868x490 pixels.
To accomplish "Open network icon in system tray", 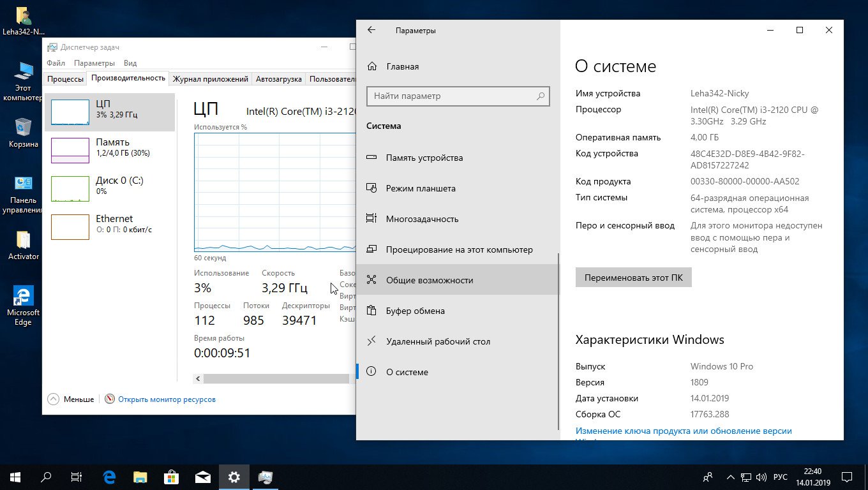I will (746, 477).
